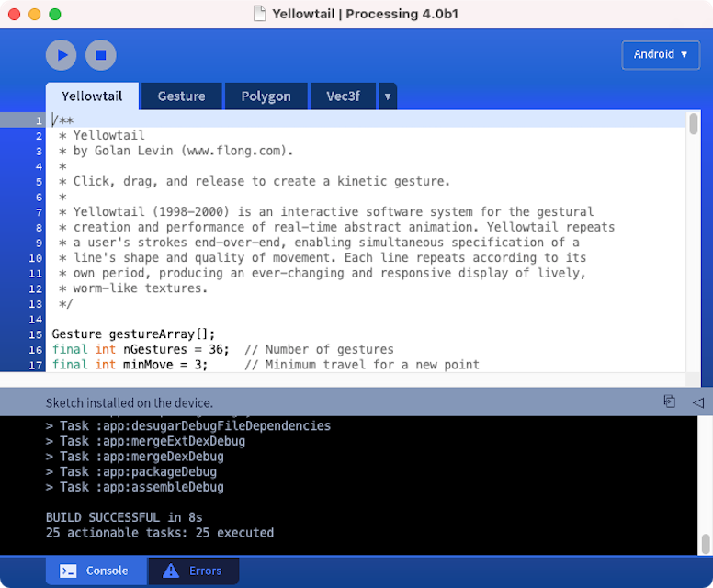Click '25 actionable tasks: 25 executed' line
713x588 pixels.
(160, 533)
